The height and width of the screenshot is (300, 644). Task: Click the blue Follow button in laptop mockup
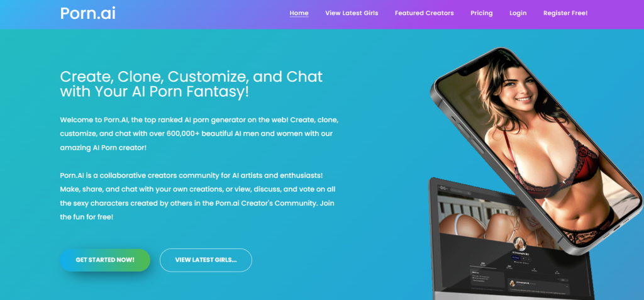516,258
